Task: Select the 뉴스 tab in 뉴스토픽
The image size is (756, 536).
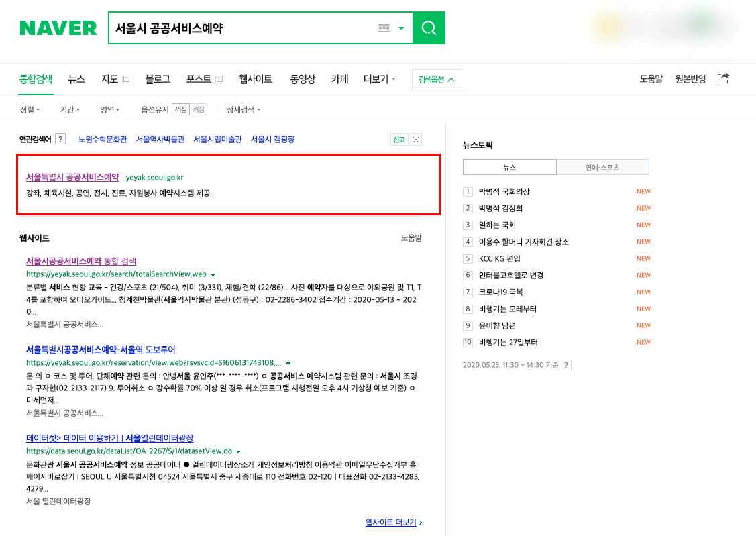Action: (x=510, y=167)
